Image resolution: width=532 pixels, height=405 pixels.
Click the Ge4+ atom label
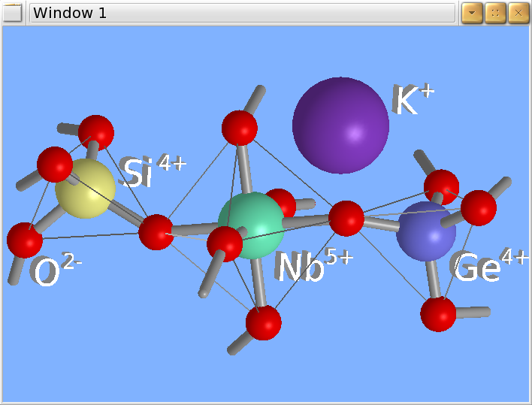[x=491, y=266]
